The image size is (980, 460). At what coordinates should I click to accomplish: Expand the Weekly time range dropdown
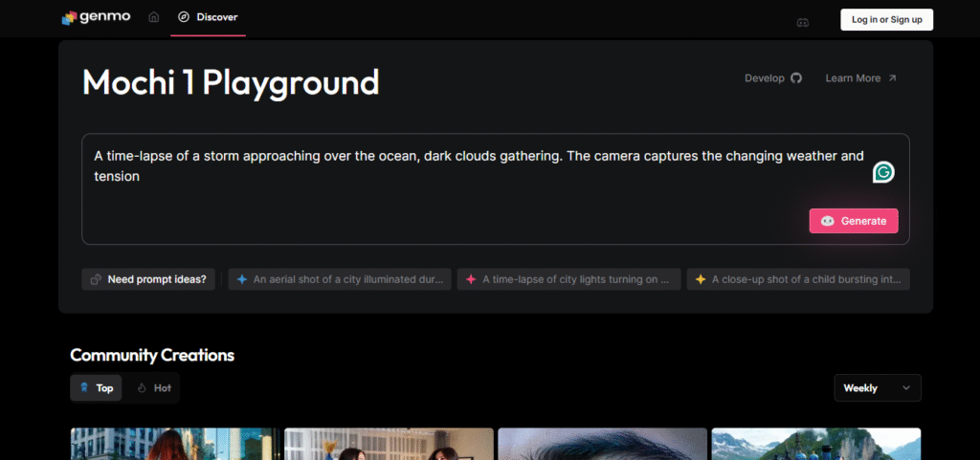pos(878,388)
